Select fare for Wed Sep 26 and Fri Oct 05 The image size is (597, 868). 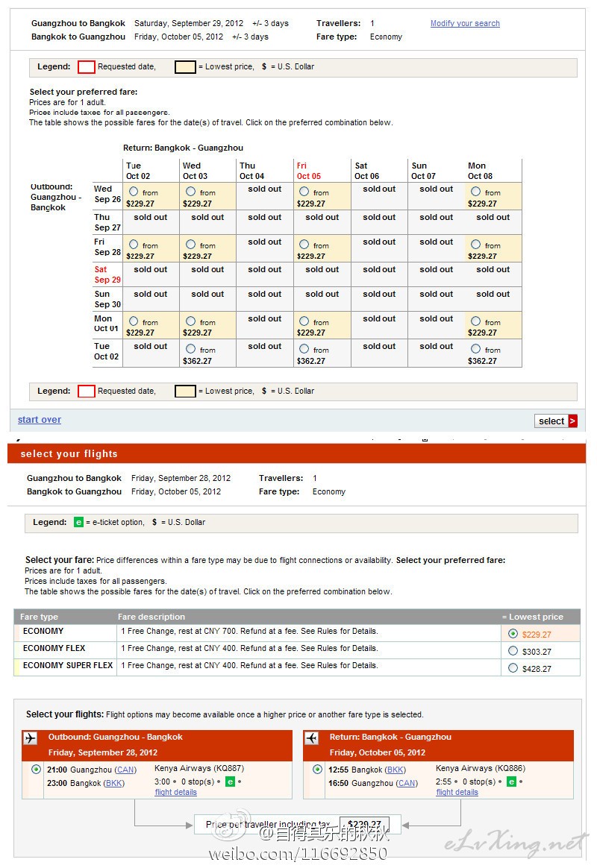tap(304, 192)
